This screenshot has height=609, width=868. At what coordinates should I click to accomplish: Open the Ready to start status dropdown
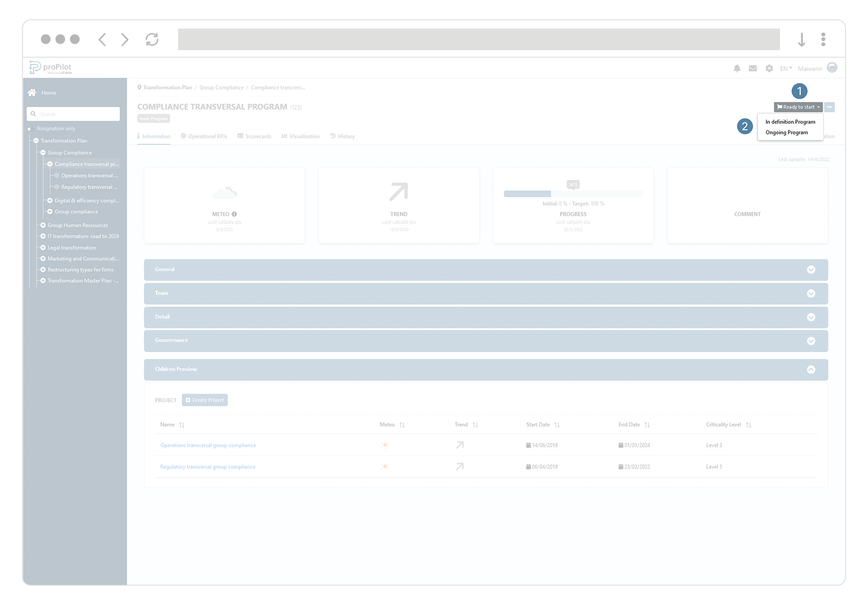tap(798, 107)
